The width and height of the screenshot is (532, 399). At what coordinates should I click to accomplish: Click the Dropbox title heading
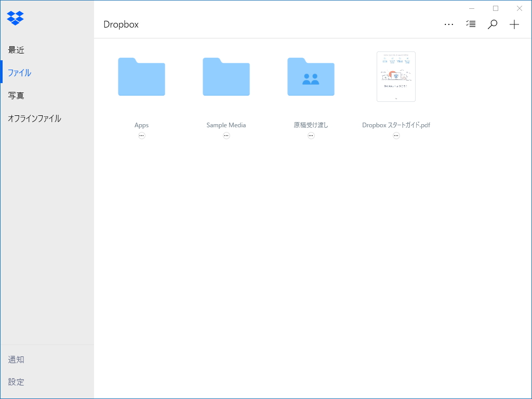click(121, 24)
